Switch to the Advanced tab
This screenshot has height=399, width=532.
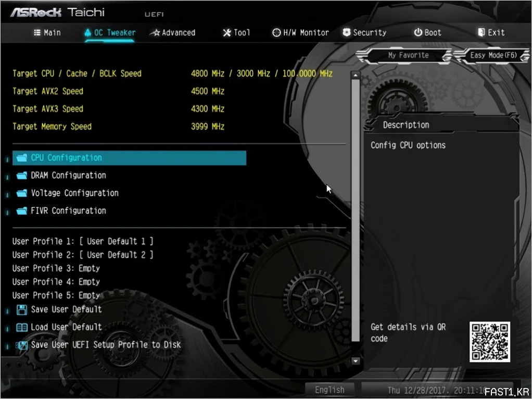click(172, 32)
